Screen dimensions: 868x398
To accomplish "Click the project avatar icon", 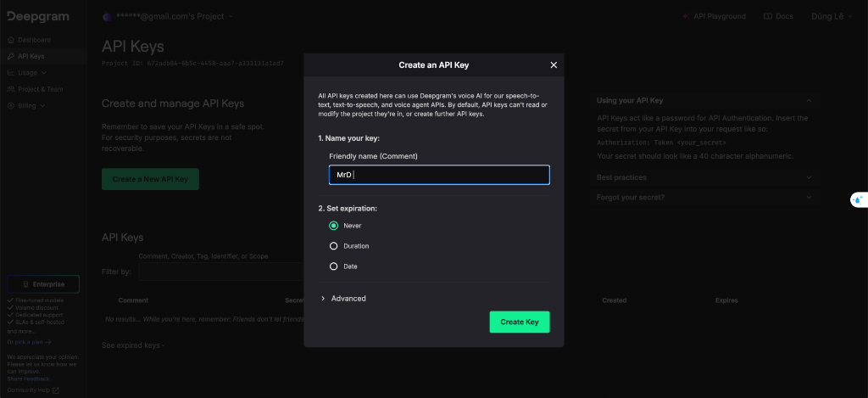I will tap(107, 17).
